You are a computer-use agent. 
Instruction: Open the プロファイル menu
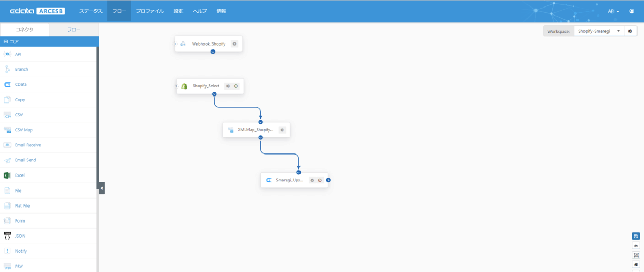click(x=150, y=11)
